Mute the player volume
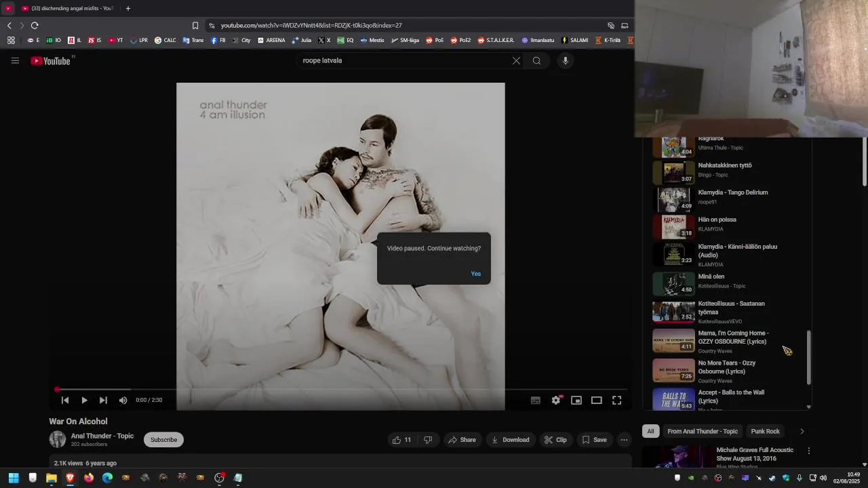868x488 pixels. coord(123,401)
